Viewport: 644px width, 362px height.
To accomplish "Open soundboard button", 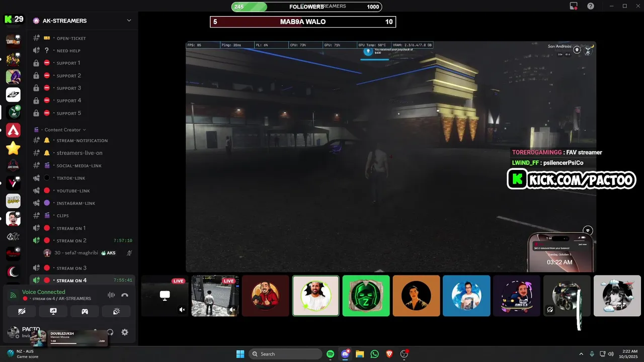I will pos(116,312).
